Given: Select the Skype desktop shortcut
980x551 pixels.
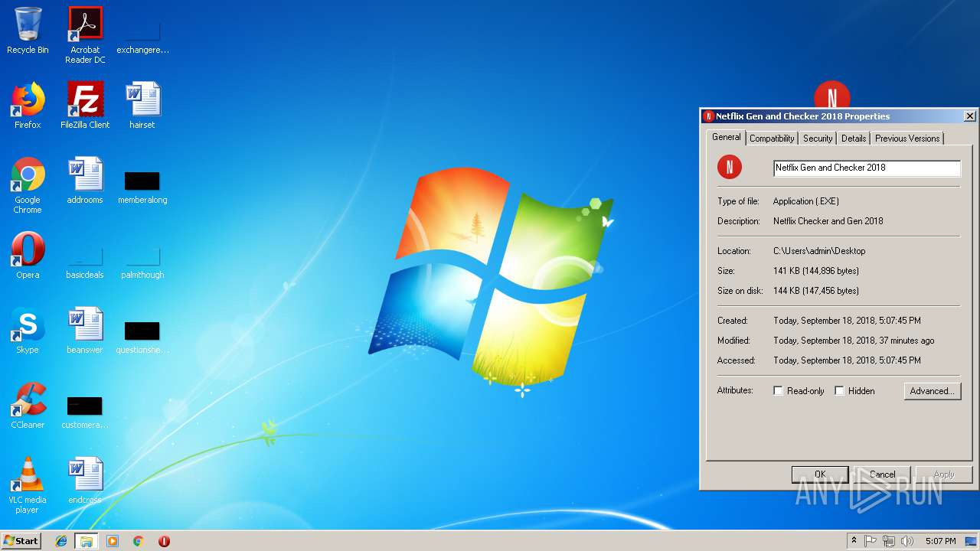Looking at the screenshot, I should pos(28,331).
